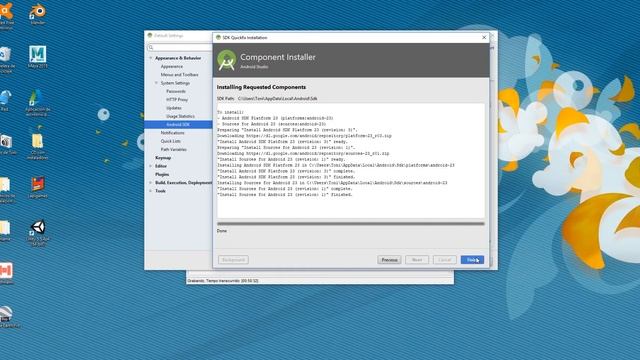The height and width of the screenshot is (360, 640).
Task: Click the log line downloading platform-23_r03.zip
Action: coord(304,136)
